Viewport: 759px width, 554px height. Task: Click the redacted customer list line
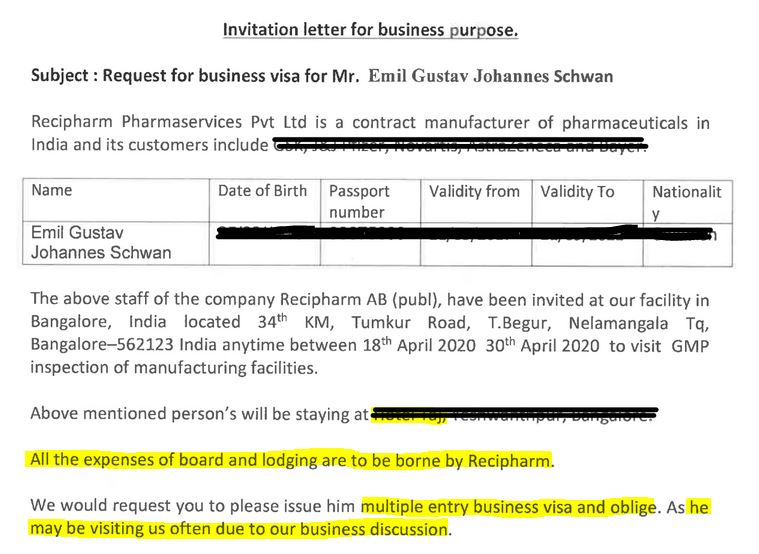[x=460, y=147]
